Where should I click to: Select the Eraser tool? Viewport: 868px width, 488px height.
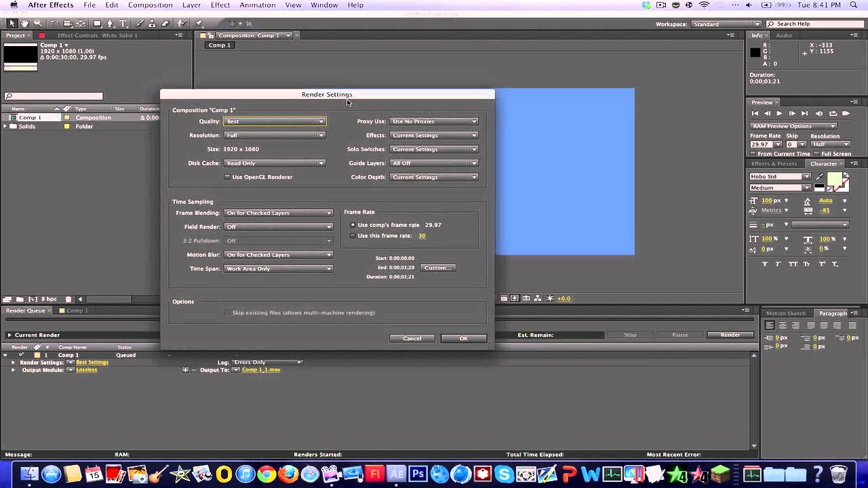pos(165,24)
